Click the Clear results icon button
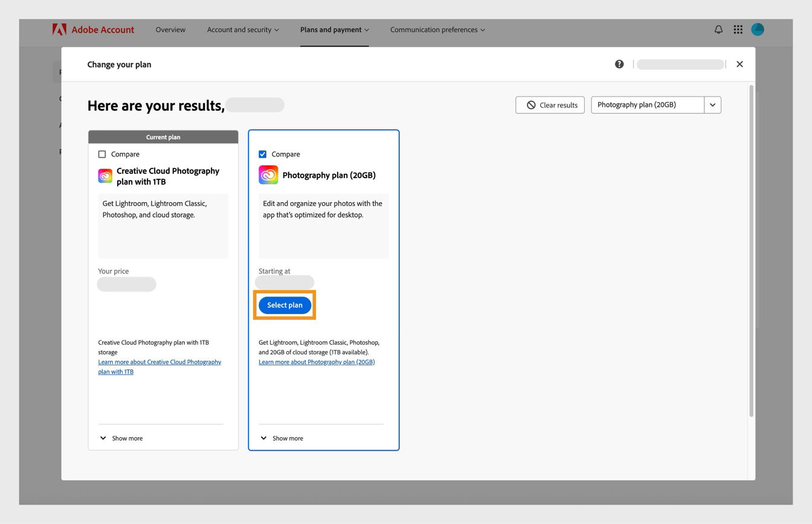The height and width of the screenshot is (524, 812). (x=531, y=104)
